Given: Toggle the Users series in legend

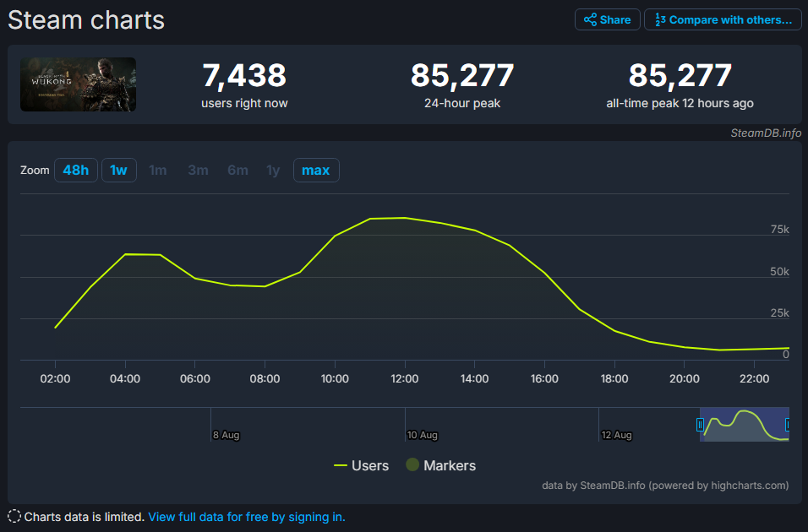Looking at the screenshot, I should 361,465.
